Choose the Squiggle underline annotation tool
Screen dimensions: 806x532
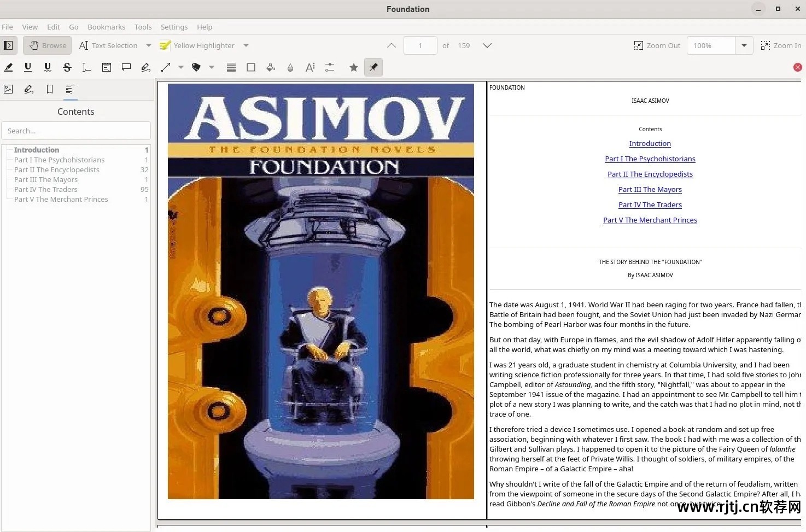click(x=48, y=67)
